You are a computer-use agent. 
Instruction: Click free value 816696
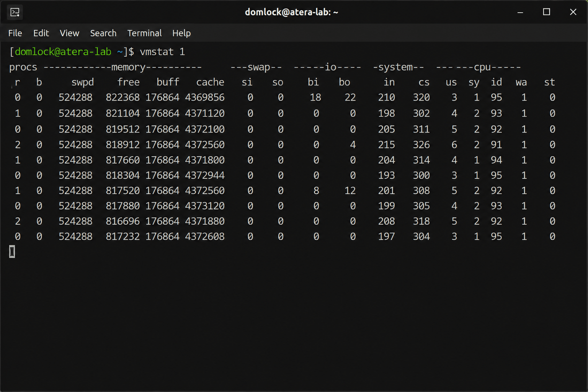click(x=122, y=221)
